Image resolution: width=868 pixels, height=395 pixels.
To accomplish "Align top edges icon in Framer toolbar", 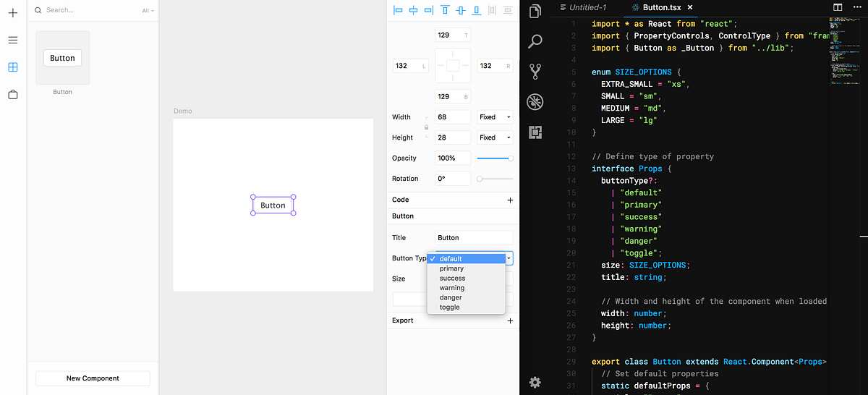I will coord(445,10).
